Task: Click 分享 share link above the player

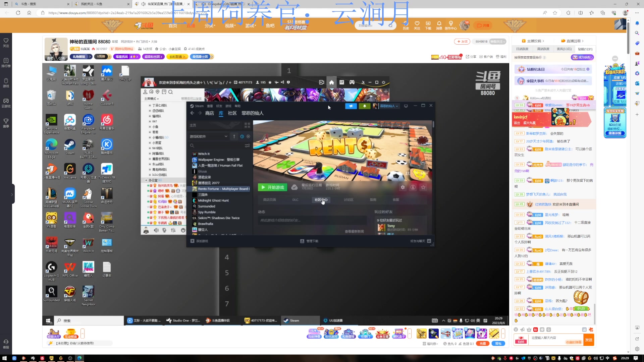Action: click(471, 57)
